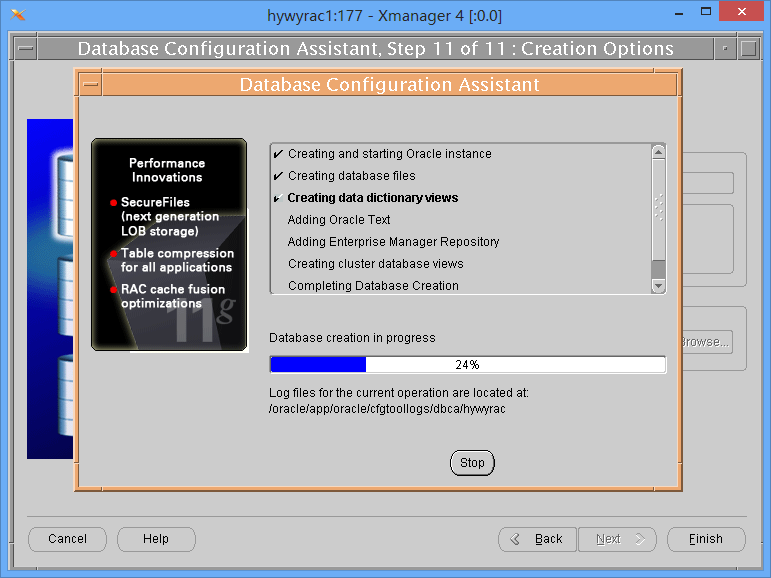Image resolution: width=771 pixels, height=578 pixels.
Task: Maximize the Xmanager window
Action: (706, 11)
